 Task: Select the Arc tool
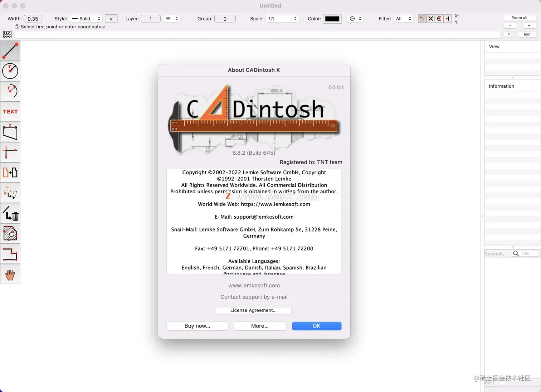tap(10, 91)
